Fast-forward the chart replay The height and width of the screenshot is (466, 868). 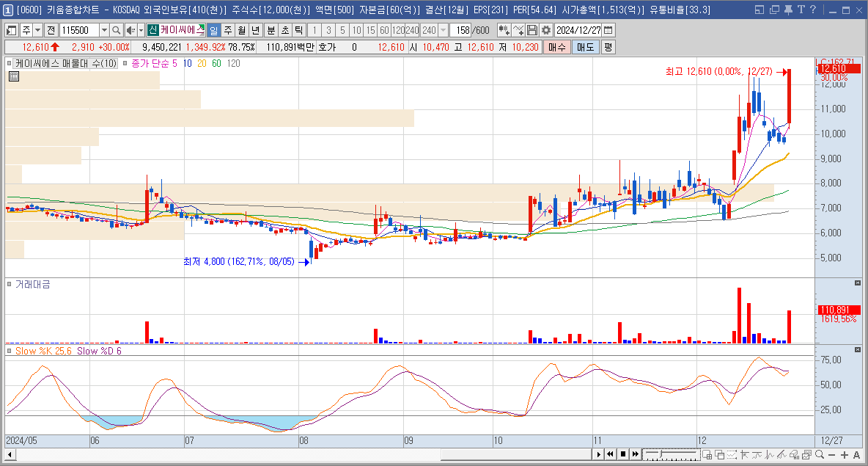pos(635,454)
